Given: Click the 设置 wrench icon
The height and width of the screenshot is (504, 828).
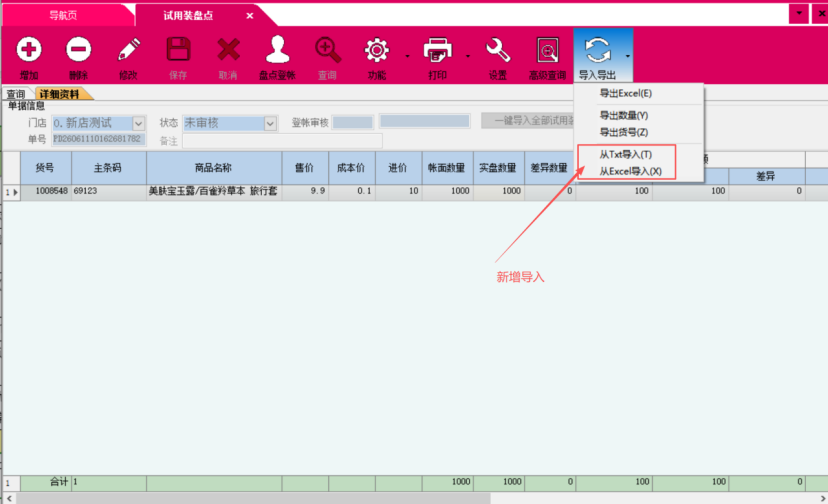Looking at the screenshot, I should pyautogui.click(x=497, y=50).
